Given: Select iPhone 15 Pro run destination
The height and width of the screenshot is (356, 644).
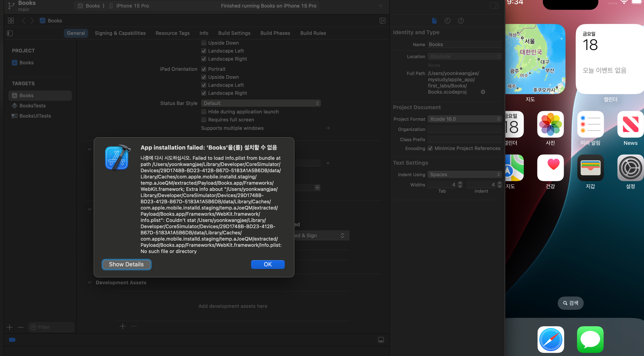Looking at the screenshot, I should point(129,6).
